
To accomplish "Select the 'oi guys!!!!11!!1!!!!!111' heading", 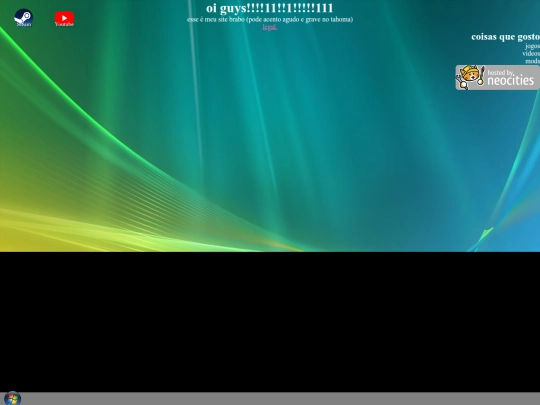I will click(x=270, y=8).
